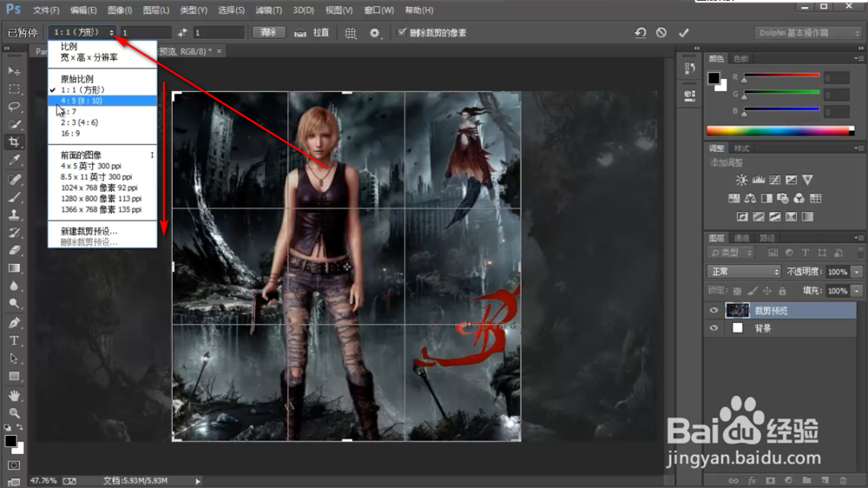Reset the crop box with undo arrow
868x488 pixels.
(x=641, y=33)
